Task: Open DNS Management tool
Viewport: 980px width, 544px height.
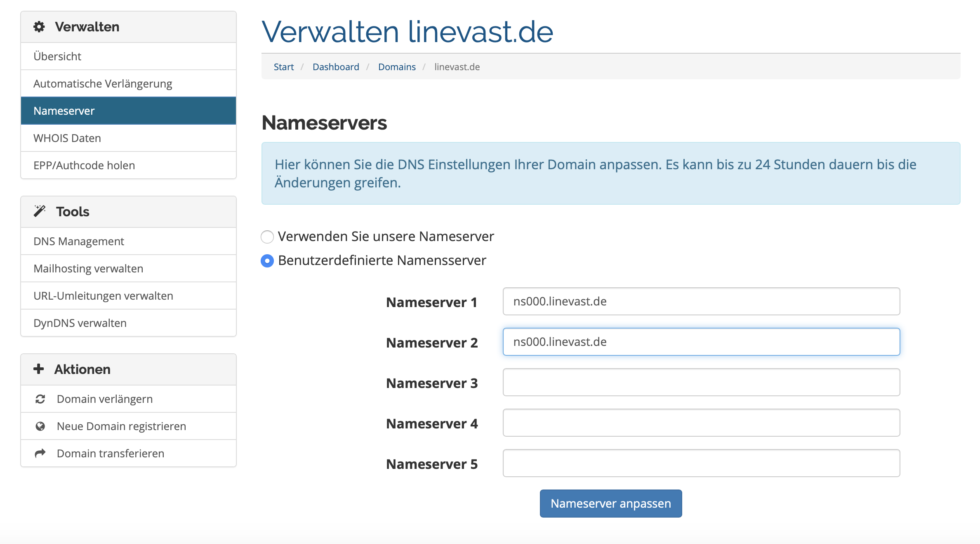Action: (128, 241)
